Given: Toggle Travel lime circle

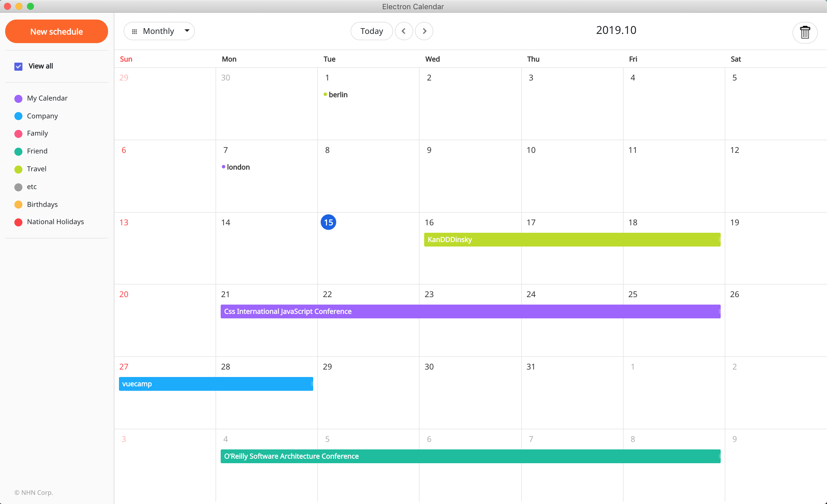Looking at the screenshot, I should pyautogui.click(x=18, y=169).
